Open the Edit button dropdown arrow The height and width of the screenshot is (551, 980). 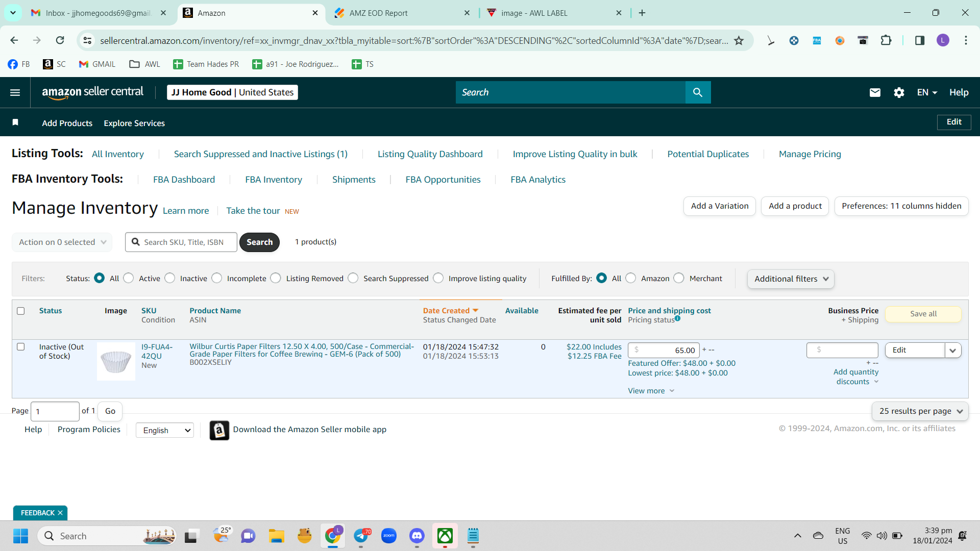tap(952, 350)
